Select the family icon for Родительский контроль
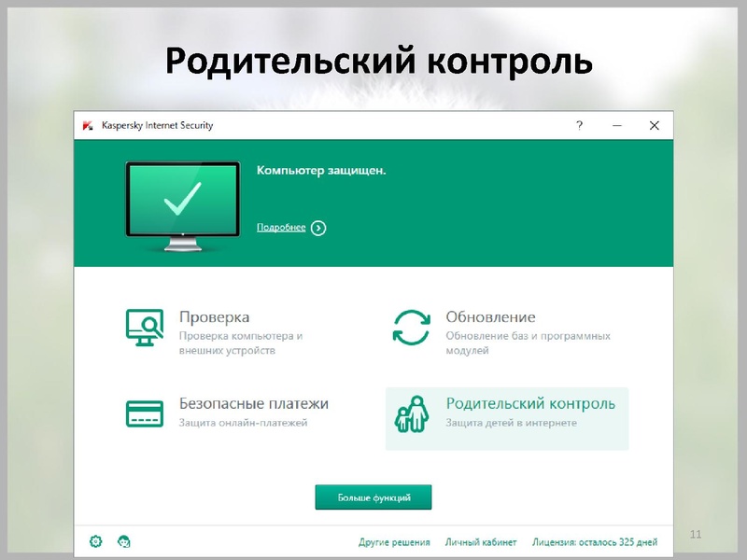 (411, 412)
